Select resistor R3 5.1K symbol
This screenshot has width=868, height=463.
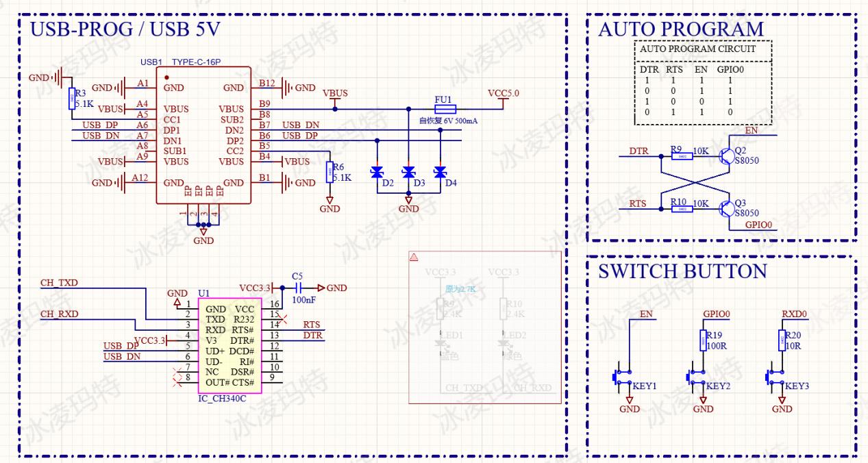point(72,98)
